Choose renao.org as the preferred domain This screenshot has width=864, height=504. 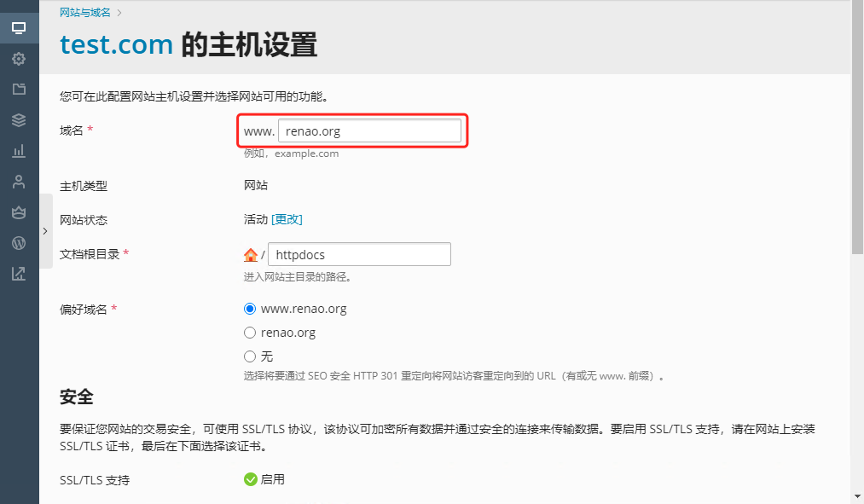(x=248, y=332)
